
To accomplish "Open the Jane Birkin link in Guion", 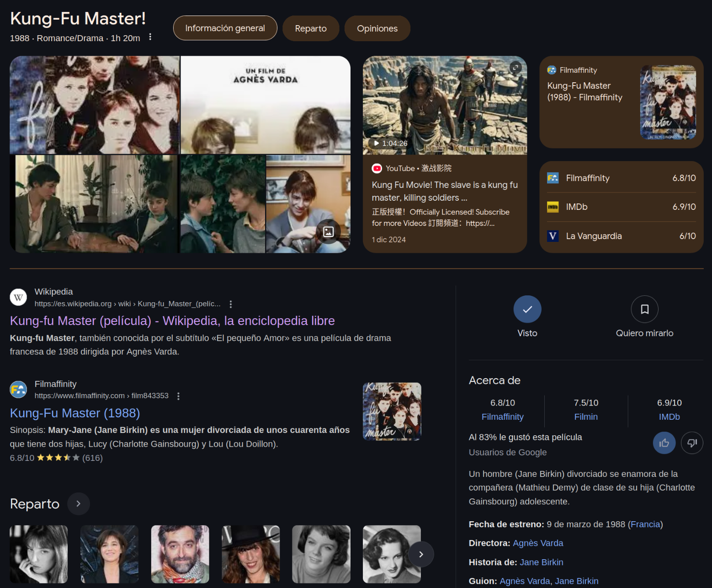I will [577, 581].
